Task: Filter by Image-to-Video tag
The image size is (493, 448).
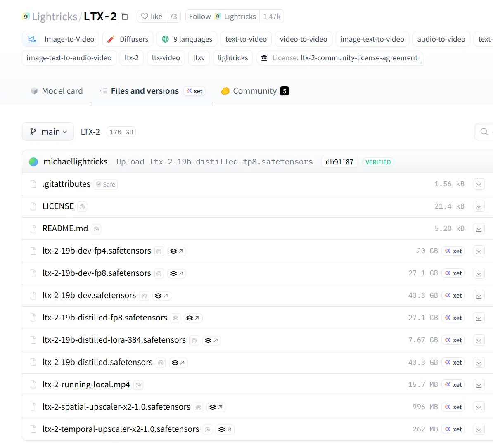Action: (61, 39)
